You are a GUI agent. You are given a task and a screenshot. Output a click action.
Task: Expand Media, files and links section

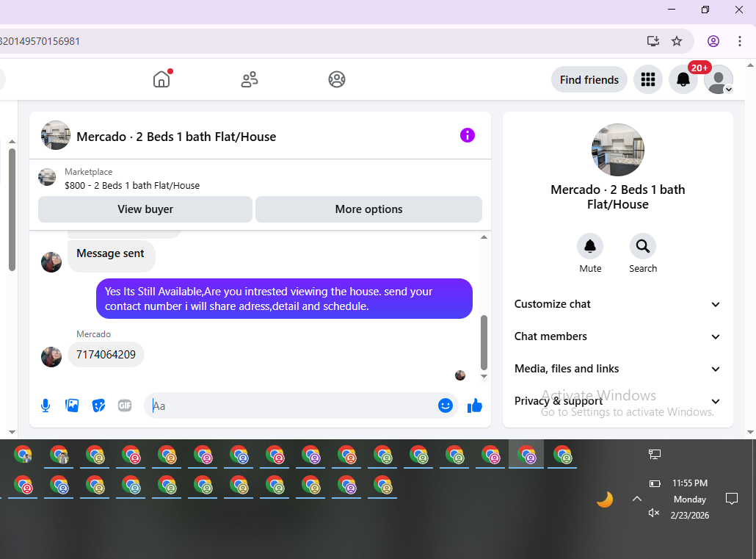click(617, 369)
